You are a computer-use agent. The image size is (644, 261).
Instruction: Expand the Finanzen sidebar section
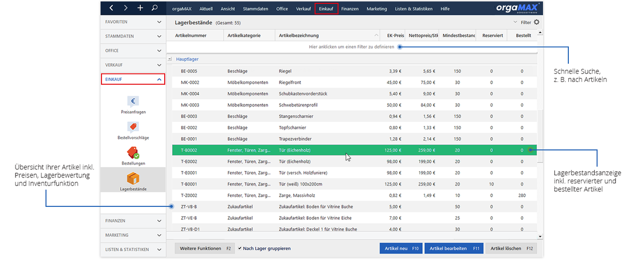133,220
